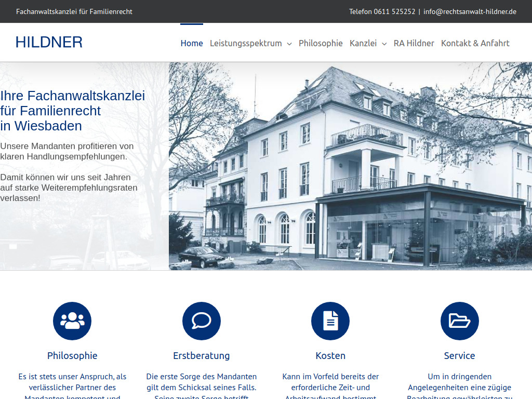Click the HILDNER logo
This screenshot has width=532, height=399.
click(49, 42)
